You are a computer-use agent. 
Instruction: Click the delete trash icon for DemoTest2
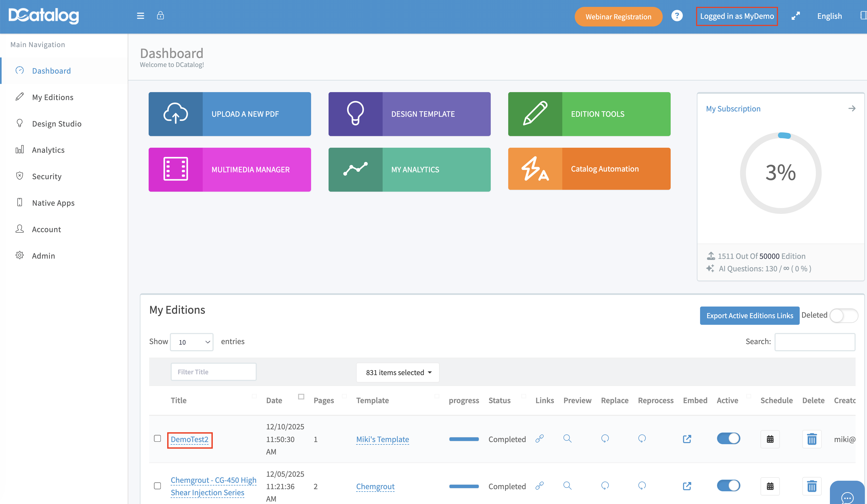(812, 439)
